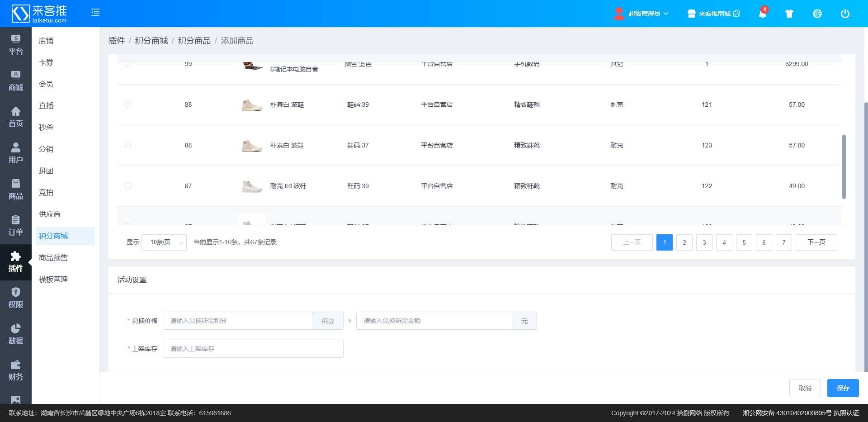Go to the 数据 statistics section
The width and height of the screenshot is (868, 422).
(x=16, y=334)
